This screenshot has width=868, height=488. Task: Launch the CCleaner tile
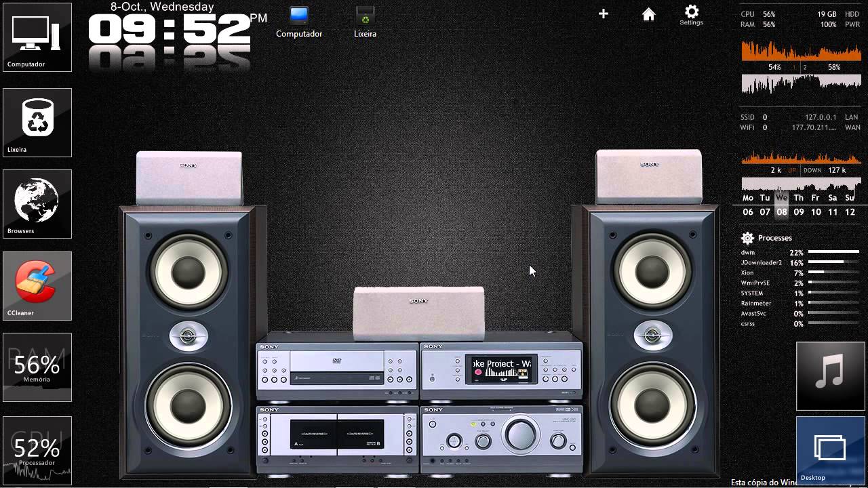[x=37, y=286]
